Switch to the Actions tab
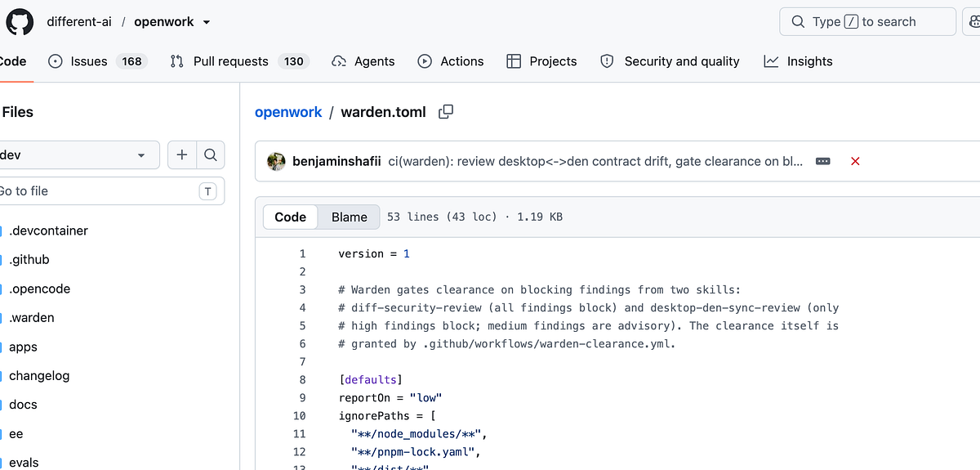 click(451, 61)
